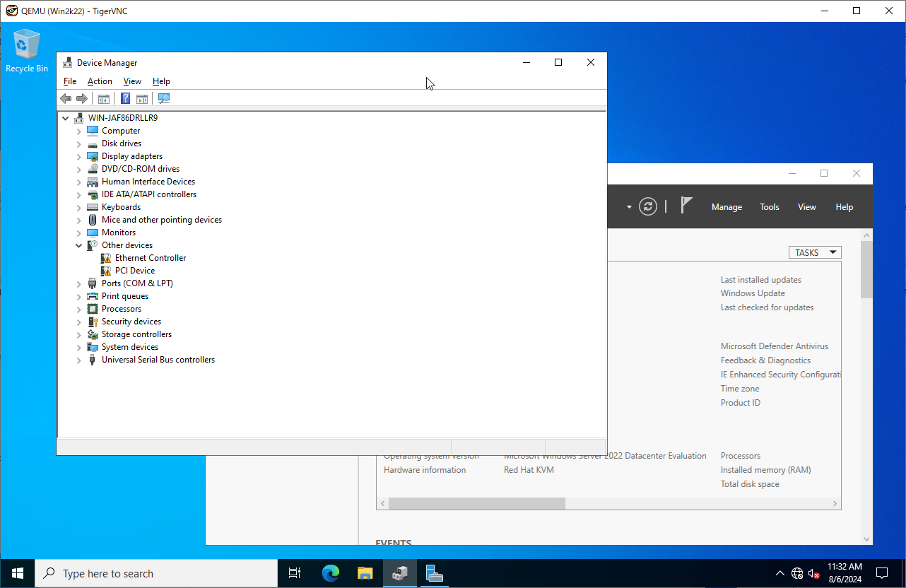This screenshot has width=906, height=588.
Task: Select 'Feedback & Diagnostics' label
Action: point(765,360)
